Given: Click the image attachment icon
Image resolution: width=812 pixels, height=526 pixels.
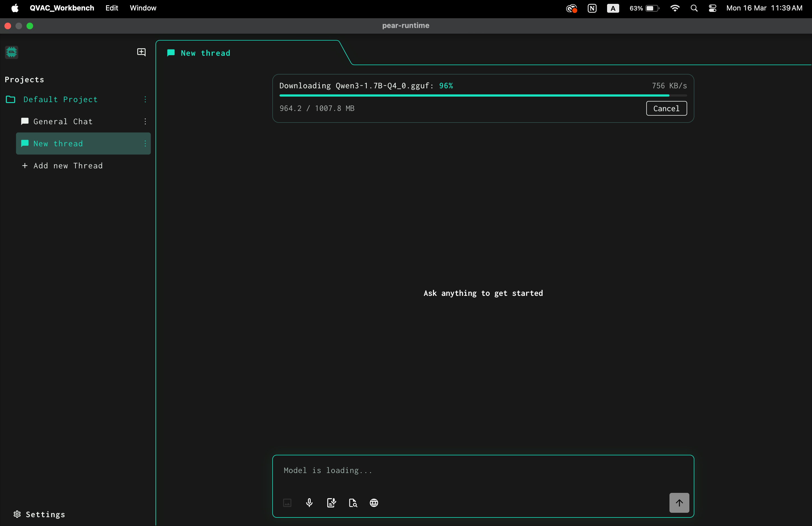Looking at the screenshot, I should point(287,503).
